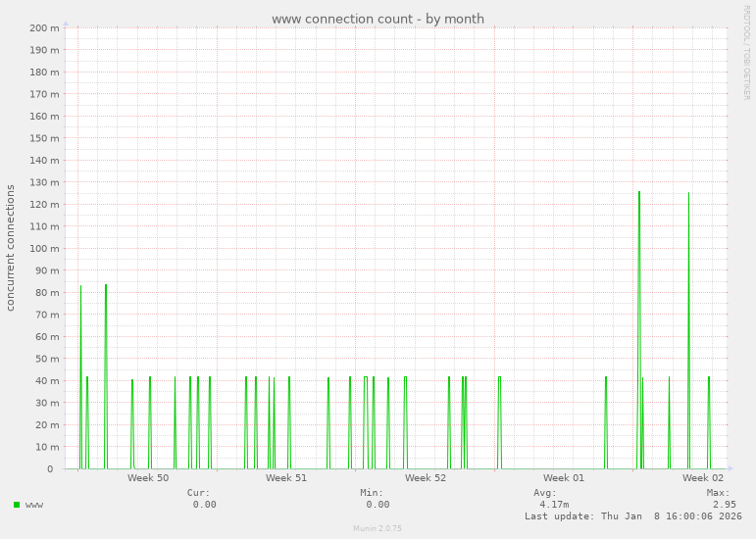This screenshot has width=756, height=539.
Task: Click the '70 m' y-axis tick label
Action: tap(47, 315)
